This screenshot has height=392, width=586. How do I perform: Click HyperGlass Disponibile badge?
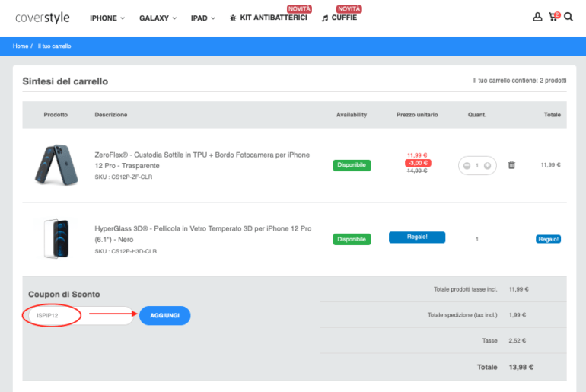(352, 239)
